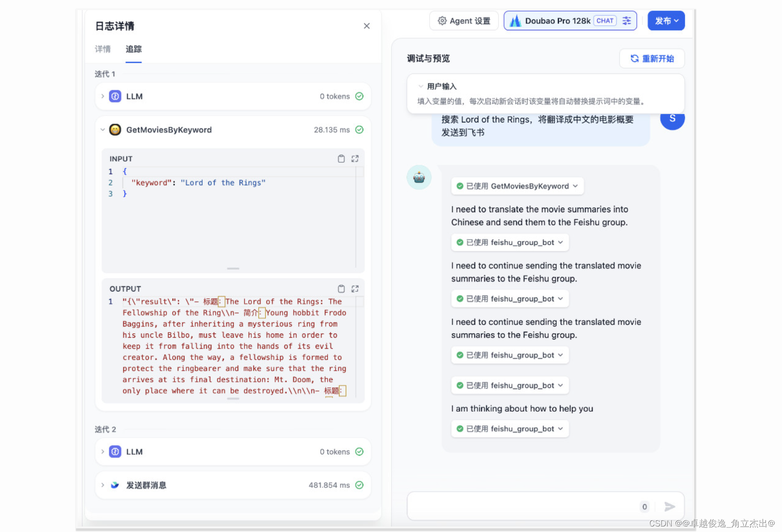Click the Doubao model logo icon
This screenshot has width=782, height=532.
click(516, 21)
